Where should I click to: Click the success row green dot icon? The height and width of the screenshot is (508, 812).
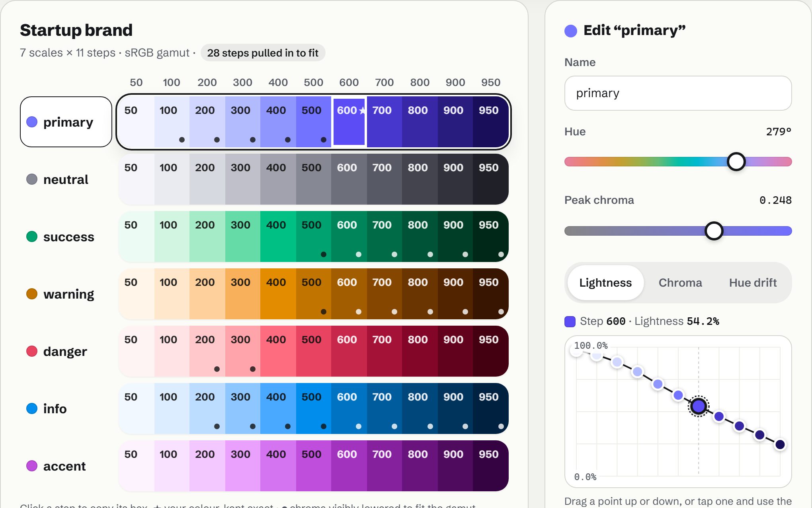pos(32,236)
